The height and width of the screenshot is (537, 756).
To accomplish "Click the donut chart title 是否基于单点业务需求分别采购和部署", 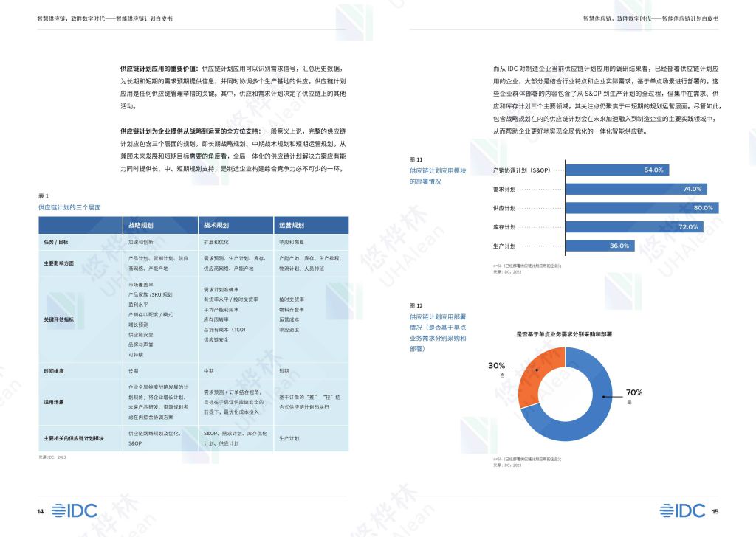I will [564, 333].
